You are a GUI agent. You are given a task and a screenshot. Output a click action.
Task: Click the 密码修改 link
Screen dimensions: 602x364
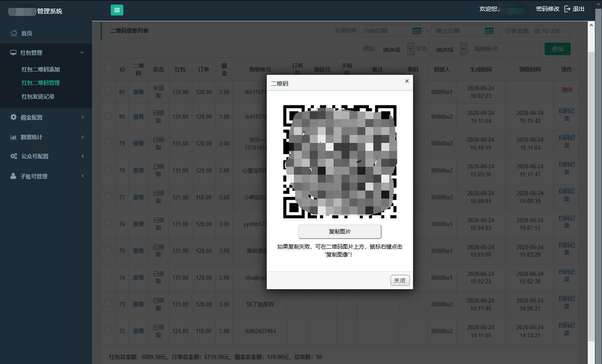[548, 9]
